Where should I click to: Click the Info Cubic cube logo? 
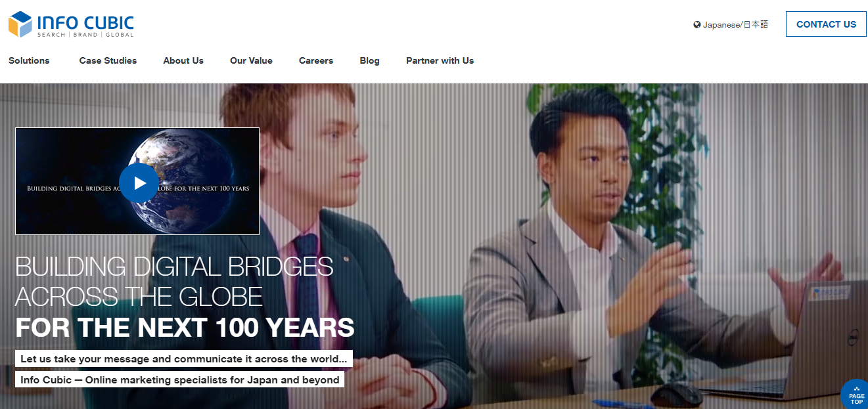[x=20, y=24]
